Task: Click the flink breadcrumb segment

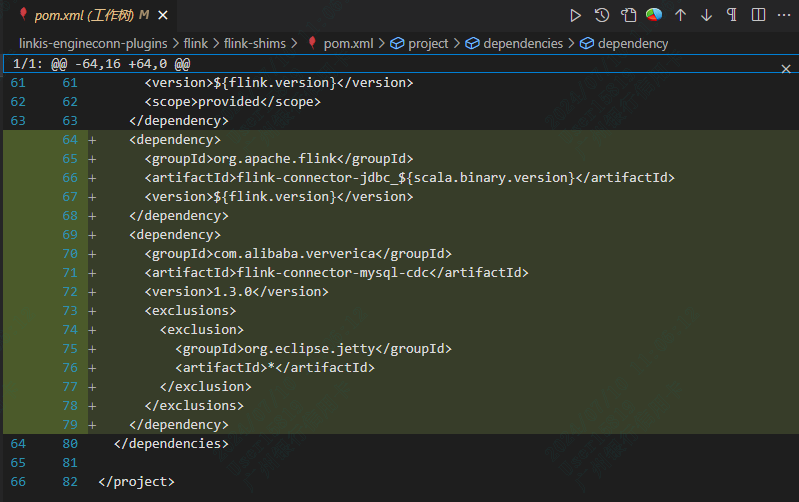Action: pyautogui.click(x=196, y=44)
